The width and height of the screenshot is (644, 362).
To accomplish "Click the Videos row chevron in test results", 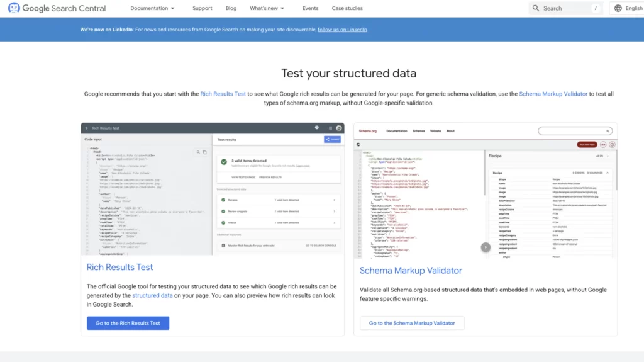I will click(335, 222).
